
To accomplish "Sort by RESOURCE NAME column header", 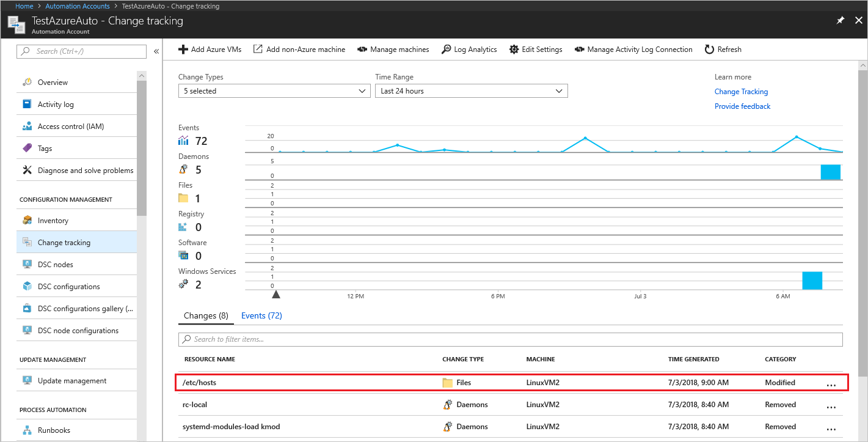I will [210, 359].
